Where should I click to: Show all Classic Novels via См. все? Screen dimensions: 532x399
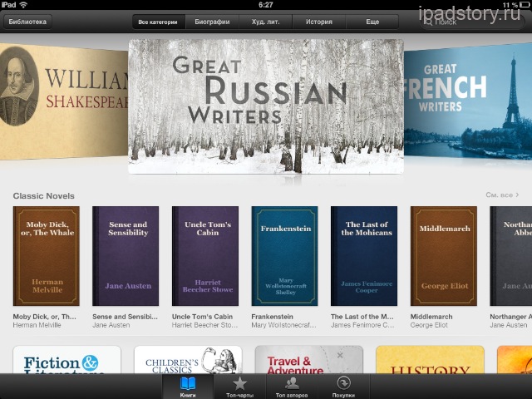click(502, 195)
